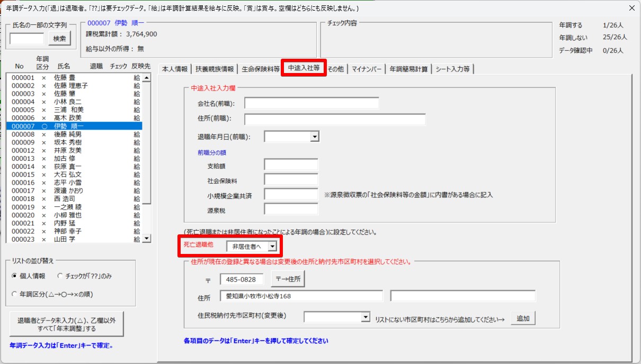The image size is (641, 364).
Task: Click the 会社名(前職) input field
Action: pyautogui.click(x=311, y=103)
